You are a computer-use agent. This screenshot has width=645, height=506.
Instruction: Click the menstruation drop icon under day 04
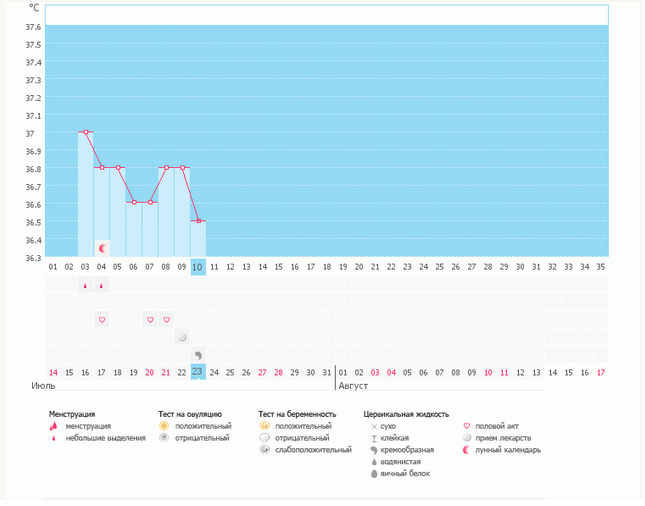[102, 286]
